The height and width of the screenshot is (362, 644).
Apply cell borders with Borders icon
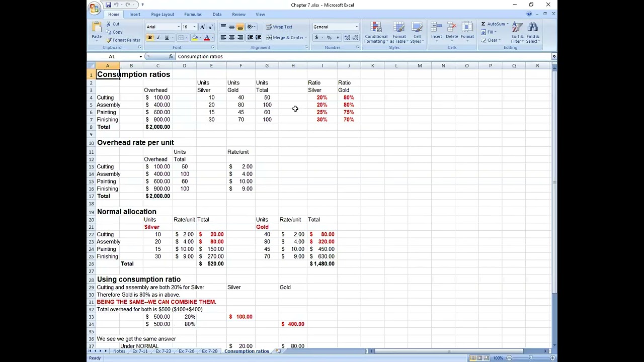(x=181, y=38)
